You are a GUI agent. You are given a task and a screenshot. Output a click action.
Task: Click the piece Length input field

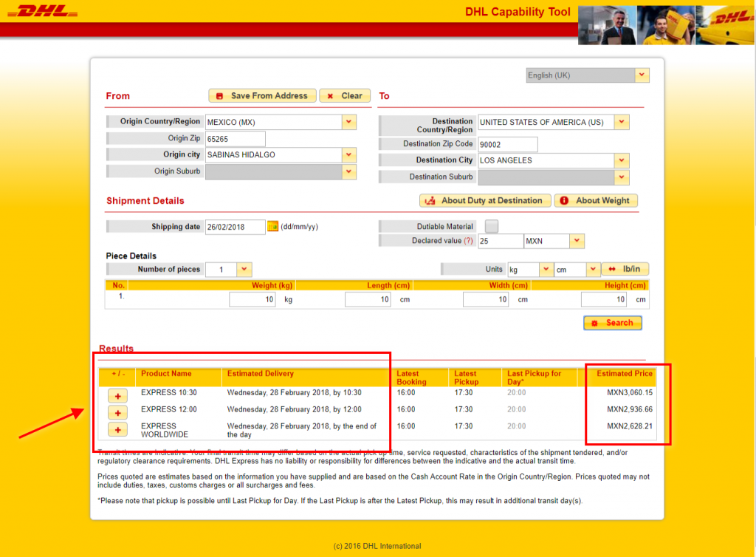tap(368, 299)
